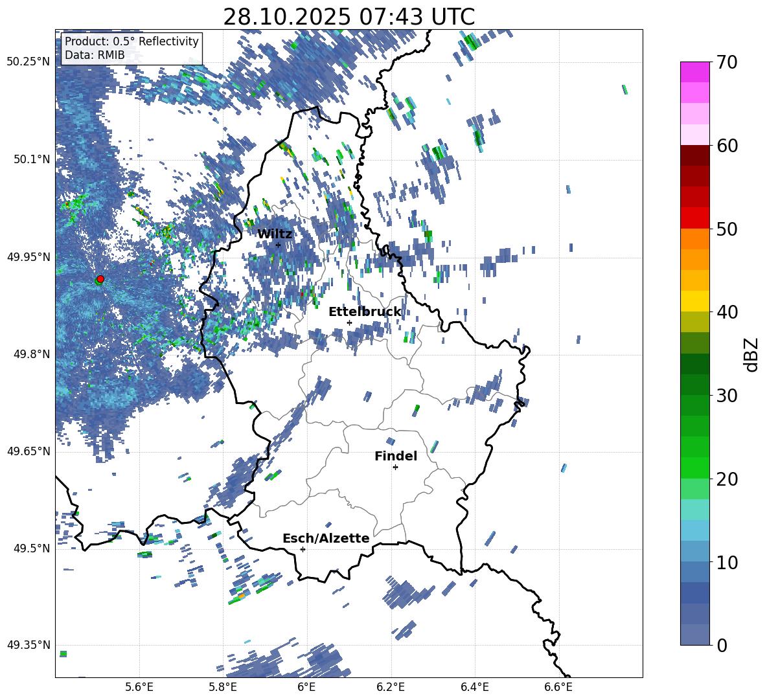Click the red 50 dBZ colorbar segment
Screen dimensions: 767x700
[x=694, y=218]
